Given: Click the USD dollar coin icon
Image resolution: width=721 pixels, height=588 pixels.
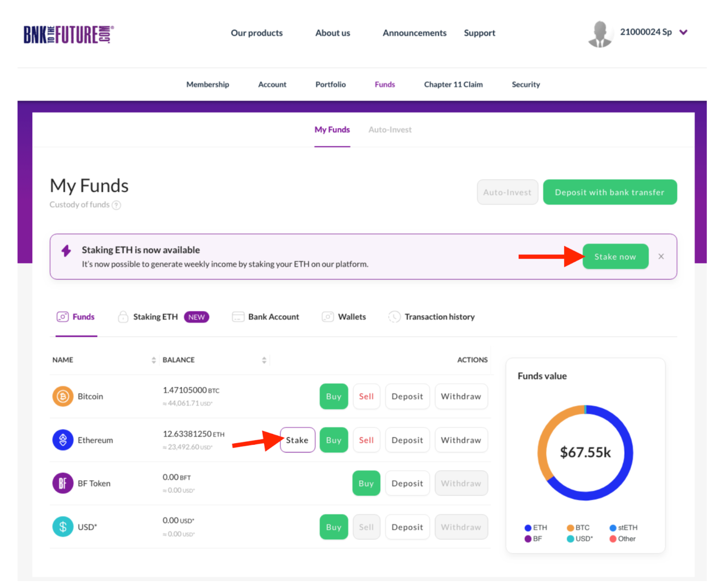Looking at the screenshot, I should tap(63, 527).
